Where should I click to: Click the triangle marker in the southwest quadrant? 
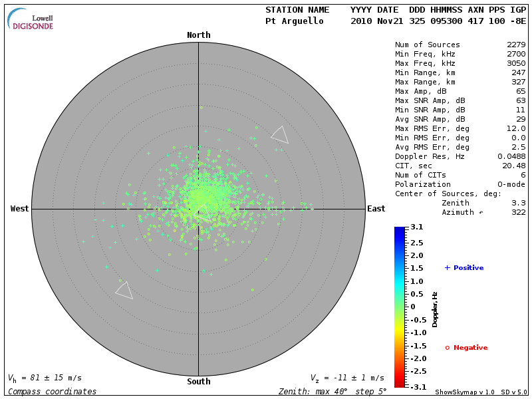click(124, 291)
